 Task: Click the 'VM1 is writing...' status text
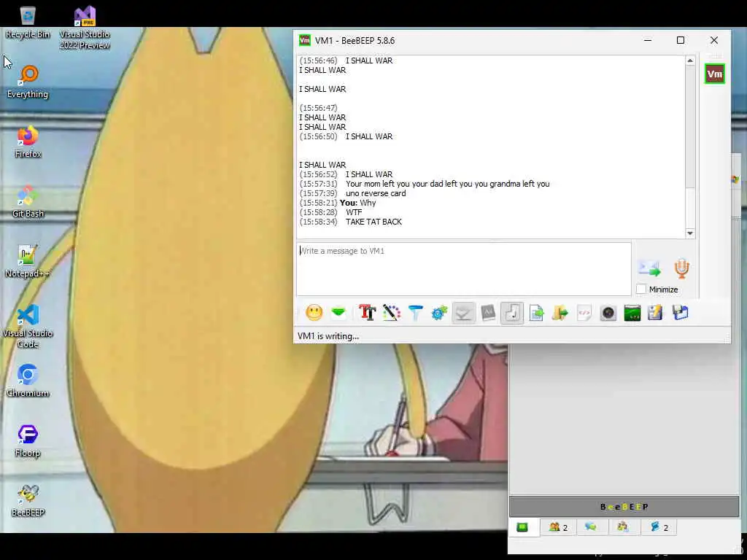328,336
